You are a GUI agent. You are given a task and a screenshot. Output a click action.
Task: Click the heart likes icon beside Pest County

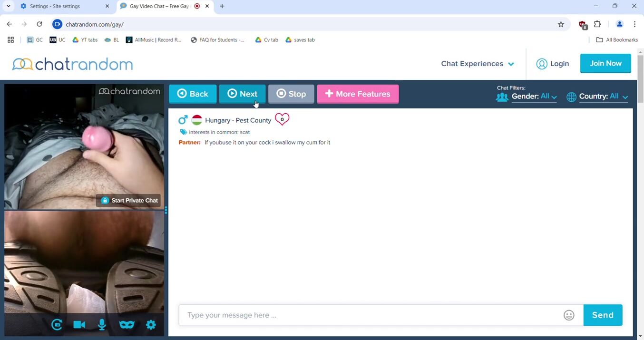point(282,119)
